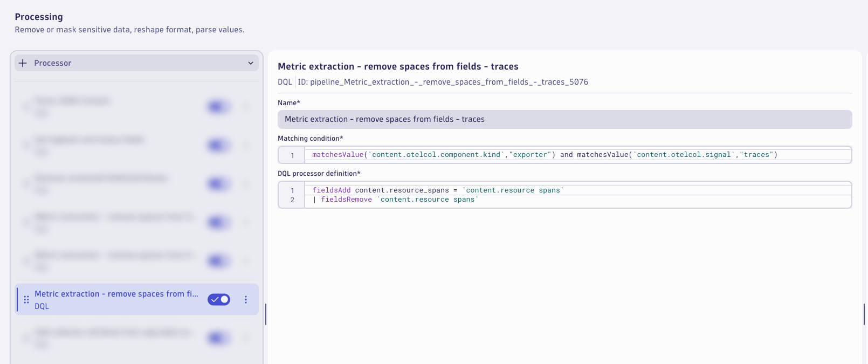868x364 pixels.
Task: Open the Processor add menu label
Action: tap(53, 63)
